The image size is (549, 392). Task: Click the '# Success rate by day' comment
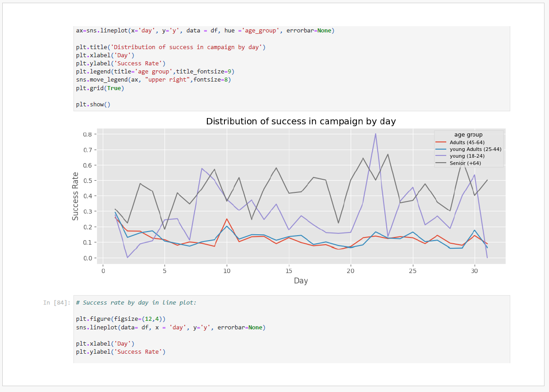[136, 302]
